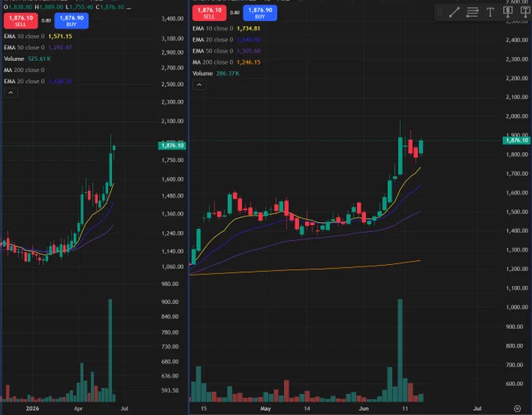Click the 2,100.00 level on left price scale
This screenshot has height=415, width=532.
[172, 121]
